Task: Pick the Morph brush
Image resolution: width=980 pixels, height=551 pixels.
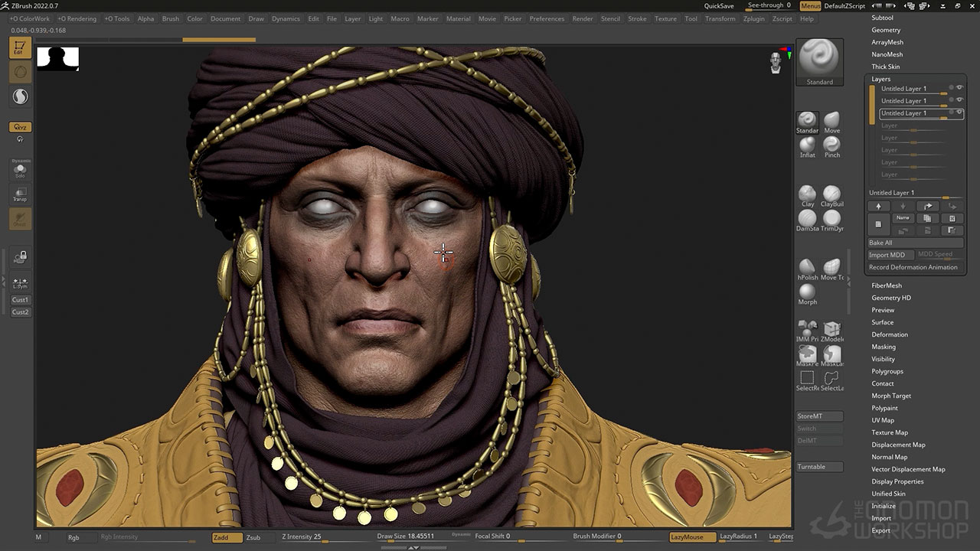Action: 807,292
